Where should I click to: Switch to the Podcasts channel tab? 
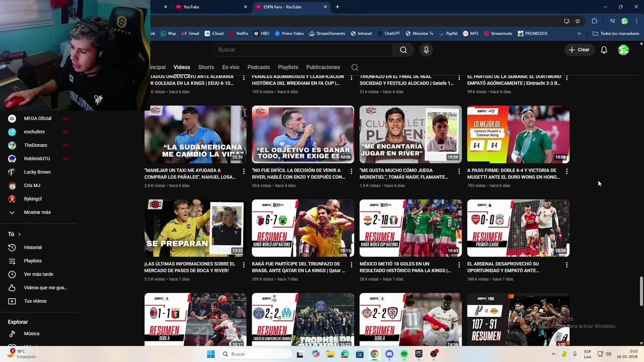[x=259, y=67]
